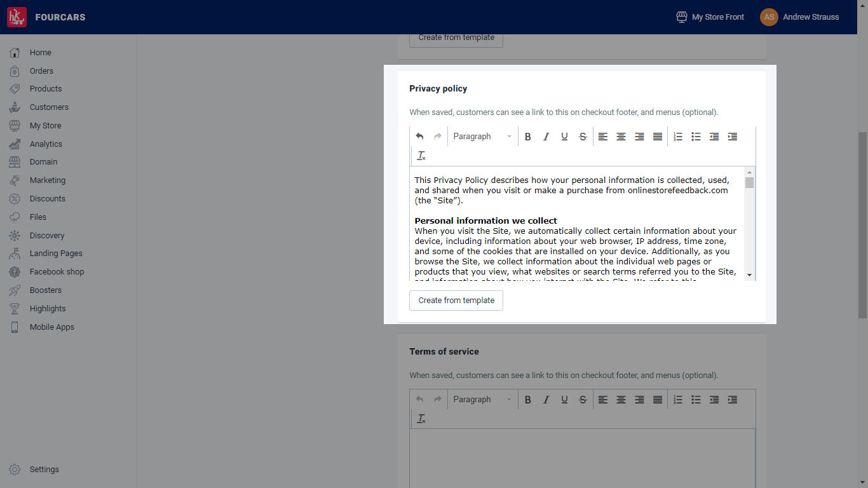Click inside the Terms of service text area

click(x=583, y=459)
